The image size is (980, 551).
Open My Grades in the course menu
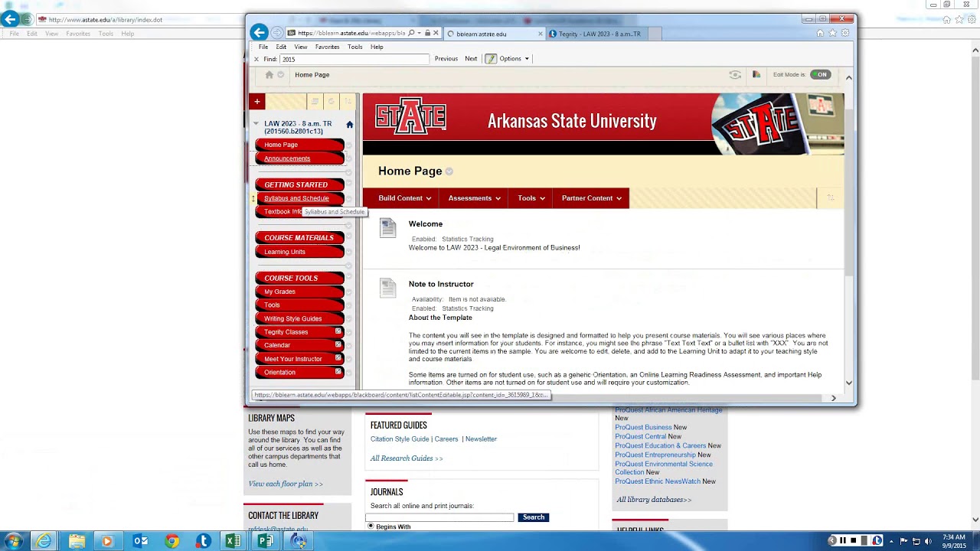pyautogui.click(x=279, y=292)
